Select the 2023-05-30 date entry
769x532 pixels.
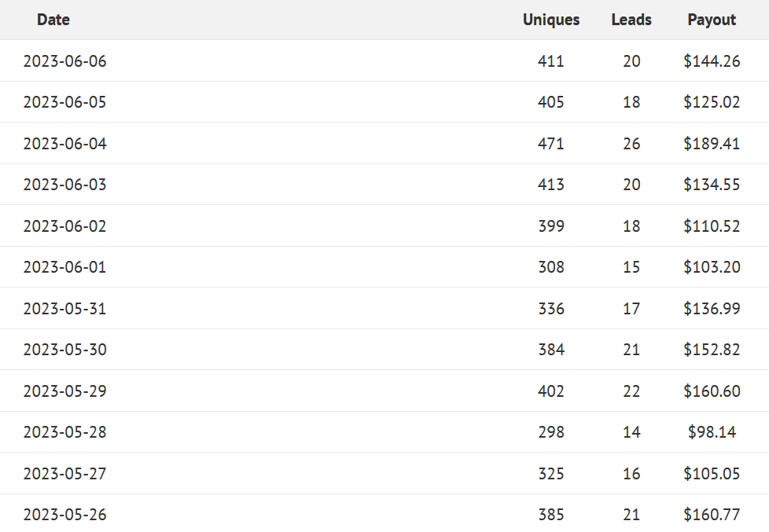click(x=64, y=350)
